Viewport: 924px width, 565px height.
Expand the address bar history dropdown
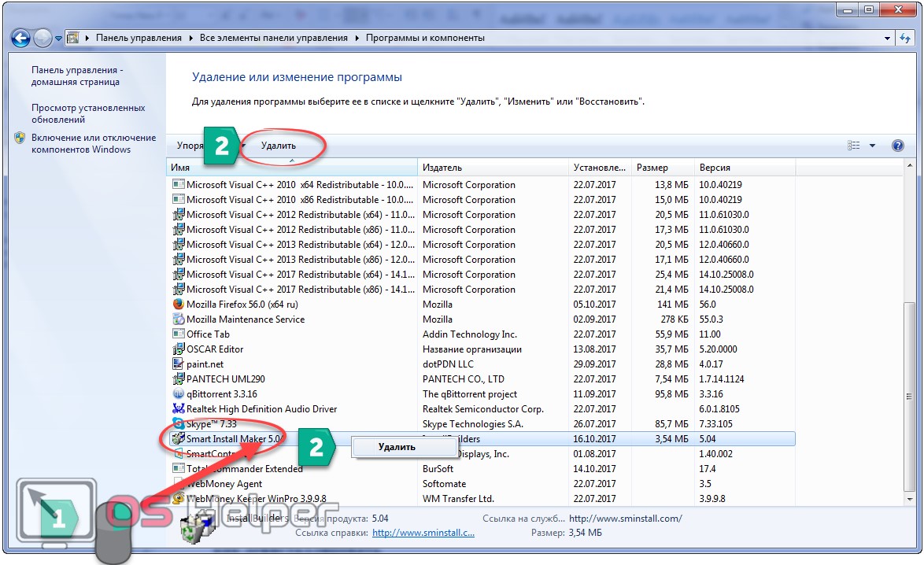(887, 38)
